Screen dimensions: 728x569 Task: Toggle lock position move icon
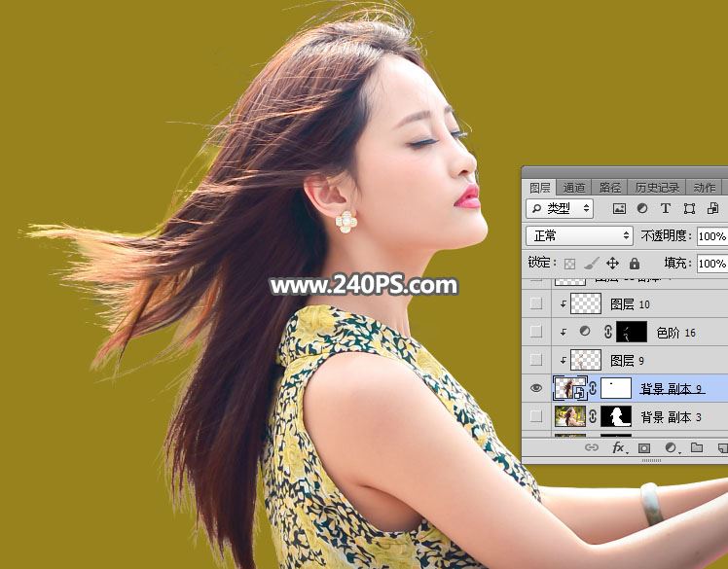pyautogui.click(x=612, y=264)
